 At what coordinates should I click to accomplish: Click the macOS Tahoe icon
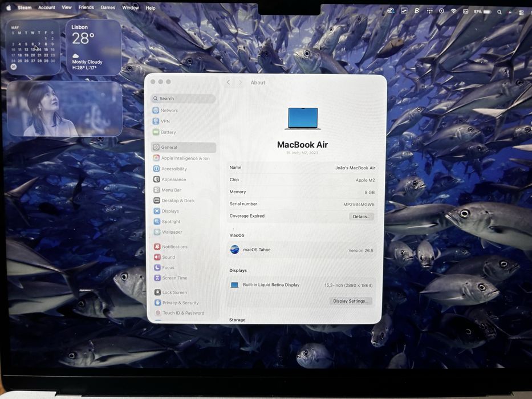234,250
